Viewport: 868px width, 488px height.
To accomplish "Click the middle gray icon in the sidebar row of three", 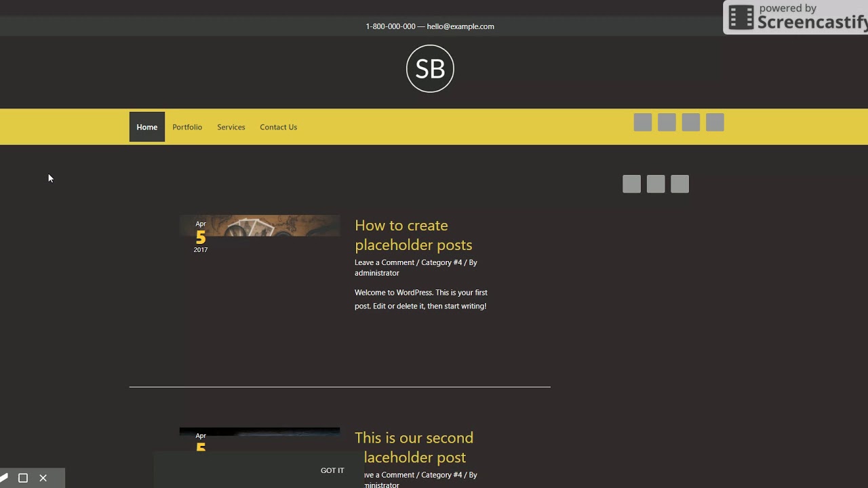I will pyautogui.click(x=656, y=184).
